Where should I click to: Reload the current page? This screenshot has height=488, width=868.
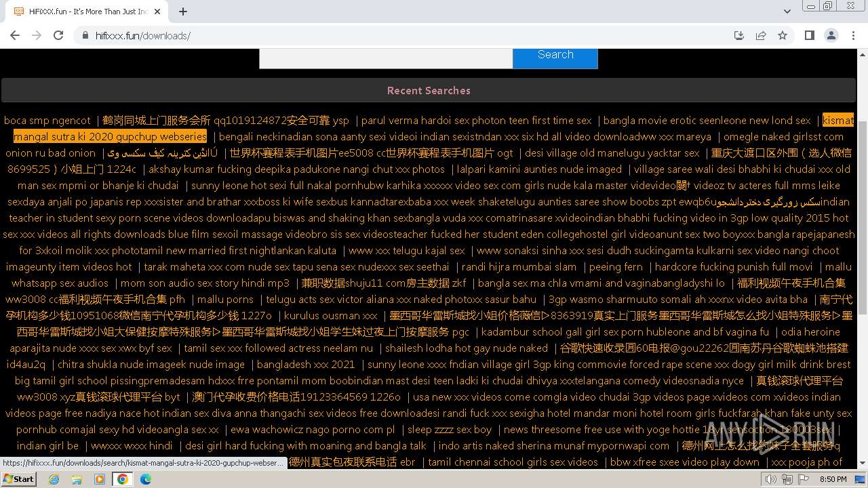tap(58, 35)
